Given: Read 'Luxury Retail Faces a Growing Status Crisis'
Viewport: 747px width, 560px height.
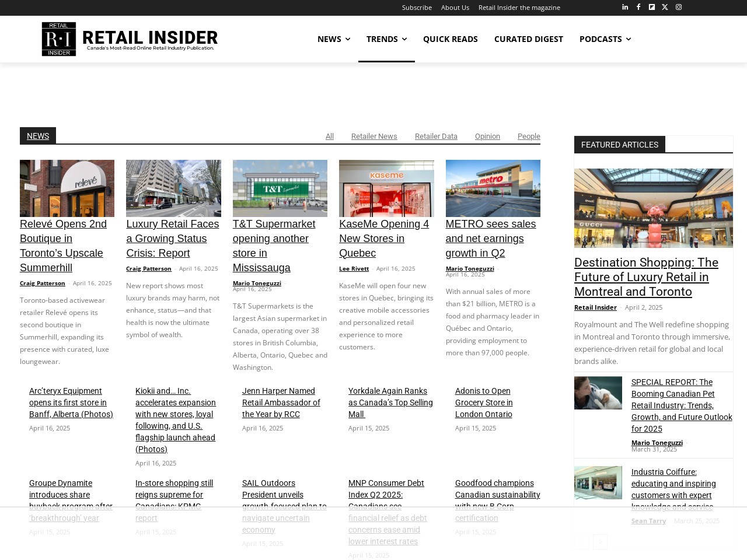Looking at the screenshot, I should (173, 239).
